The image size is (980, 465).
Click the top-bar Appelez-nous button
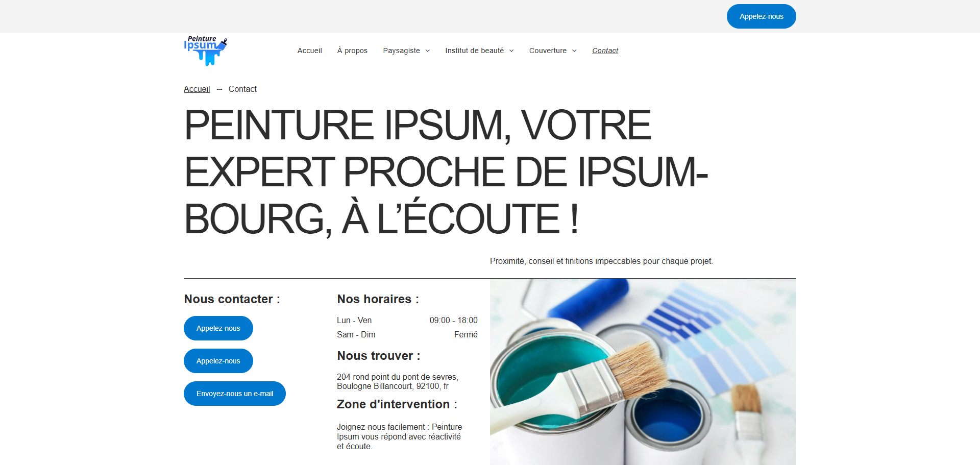pos(761,16)
